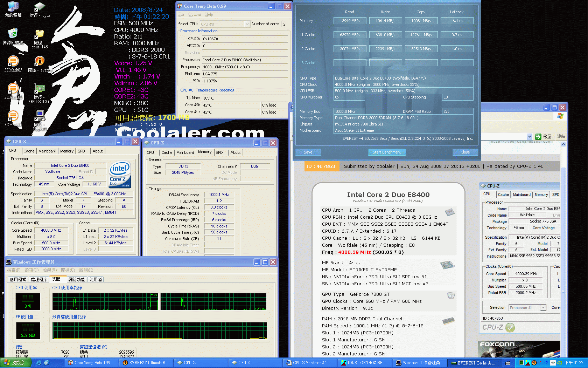Open the My Computer desktop icon

(13, 9)
